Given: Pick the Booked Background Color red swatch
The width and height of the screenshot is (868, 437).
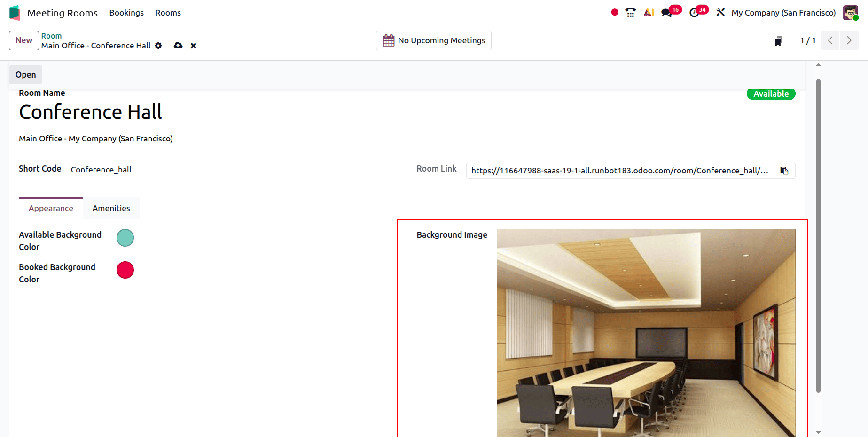Looking at the screenshot, I should (125, 270).
